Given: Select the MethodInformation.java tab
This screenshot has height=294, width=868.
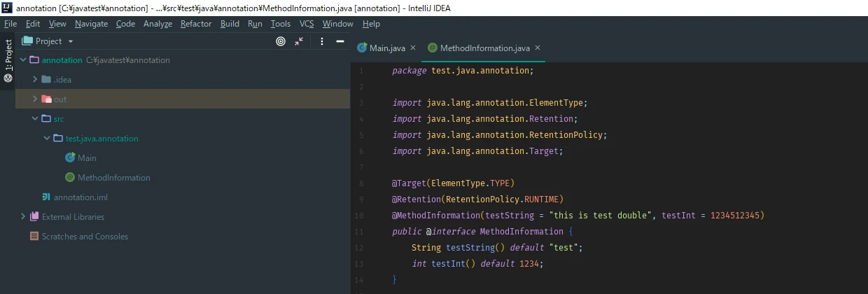Looking at the screenshot, I should tap(484, 48).
